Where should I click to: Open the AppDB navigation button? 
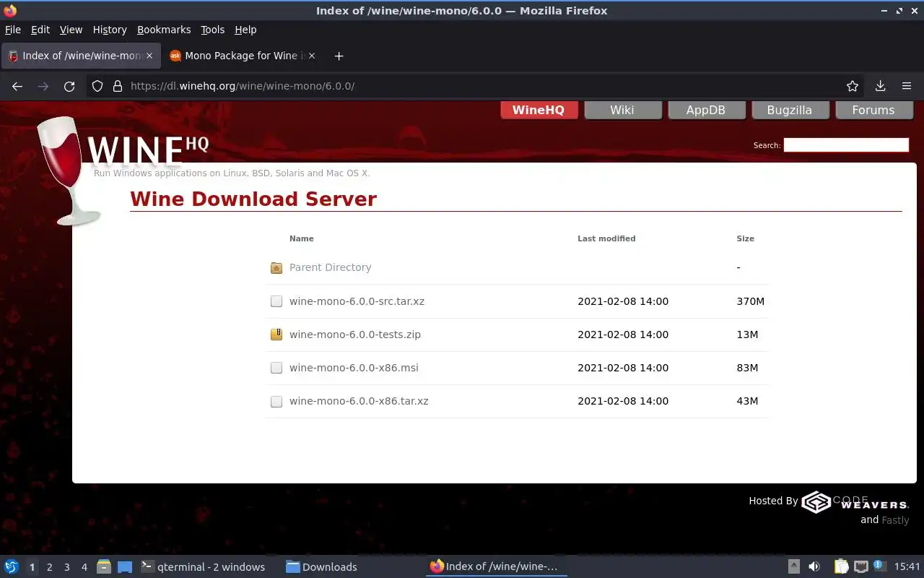tap(706, 110)
